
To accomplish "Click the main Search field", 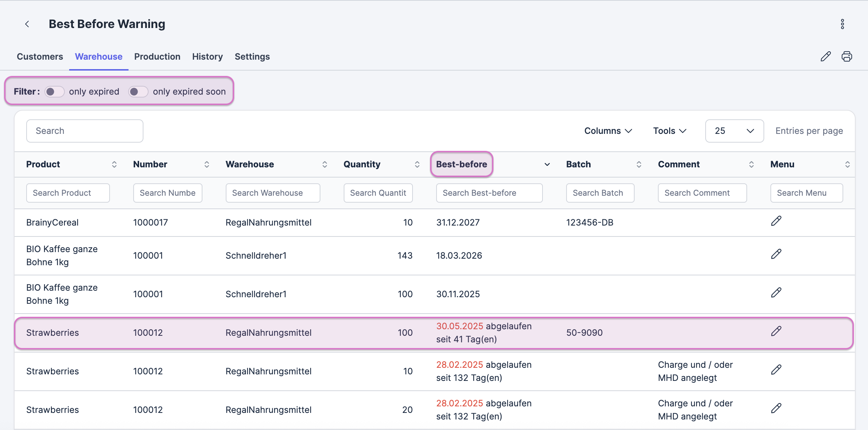I will [85, 131].
